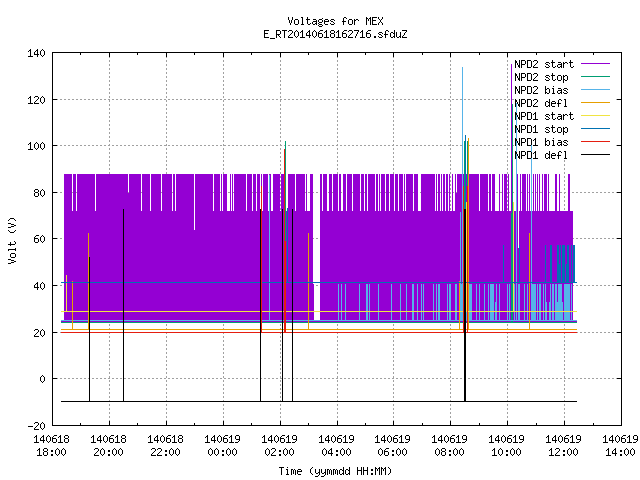Select the NPD2 defl legend label

(x=541, y=103)
